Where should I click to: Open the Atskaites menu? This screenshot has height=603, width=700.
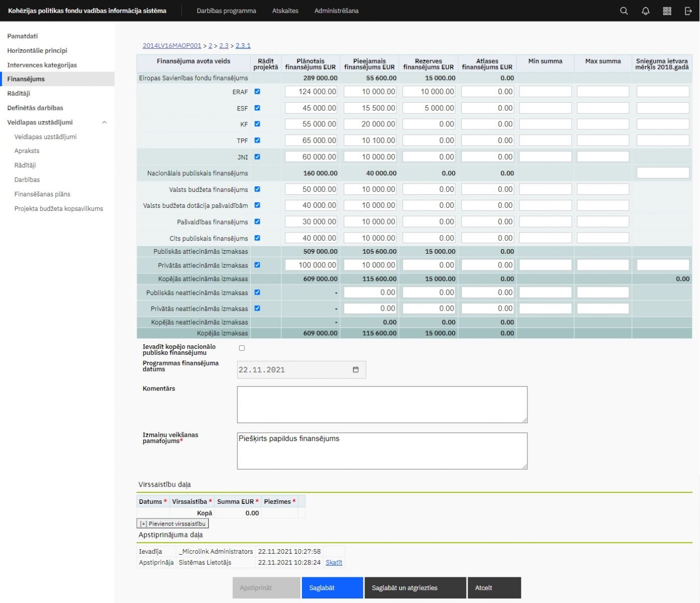coord(285,11)
